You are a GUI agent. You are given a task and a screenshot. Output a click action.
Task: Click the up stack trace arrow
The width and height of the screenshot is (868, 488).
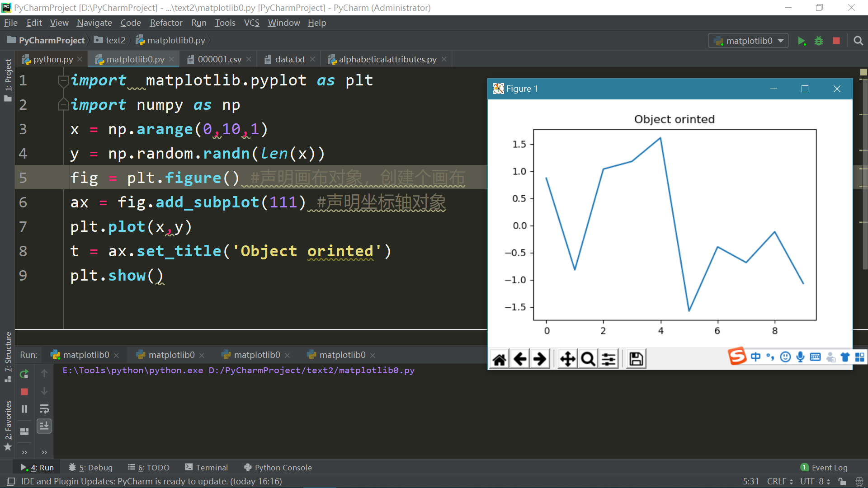(44, 374)
